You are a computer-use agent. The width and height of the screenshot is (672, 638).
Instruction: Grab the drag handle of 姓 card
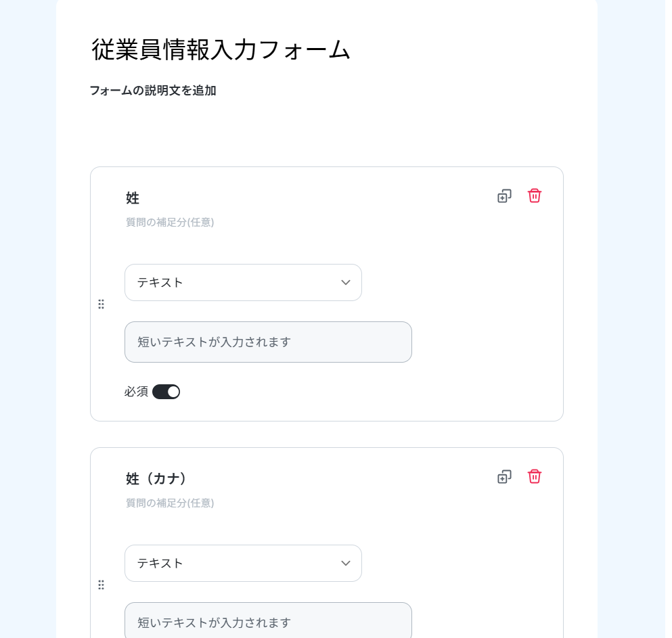click(101, 304)
